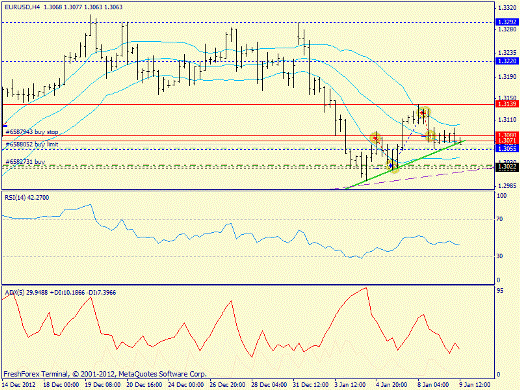Click the 20 Dec 16:00 time axis label
Viewport: 520px width, 390px height.
144,384
